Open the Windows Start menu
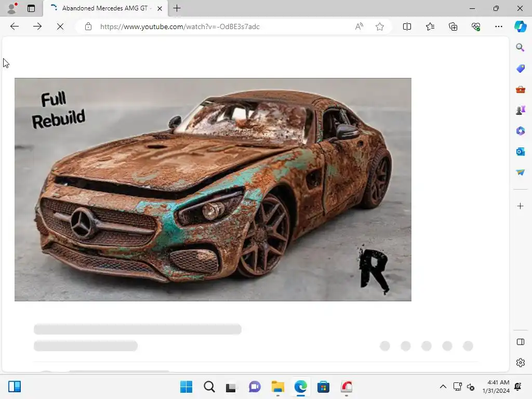 click(x=187, y=387)
